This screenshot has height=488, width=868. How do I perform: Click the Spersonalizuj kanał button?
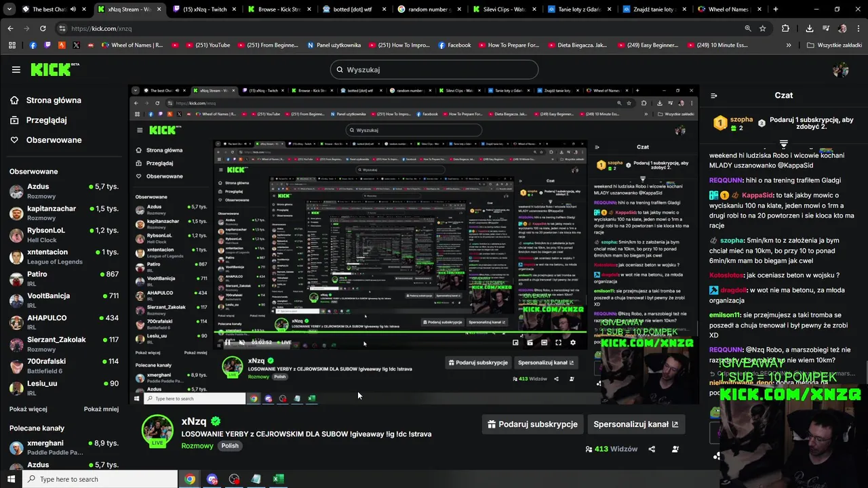(635, 424)
